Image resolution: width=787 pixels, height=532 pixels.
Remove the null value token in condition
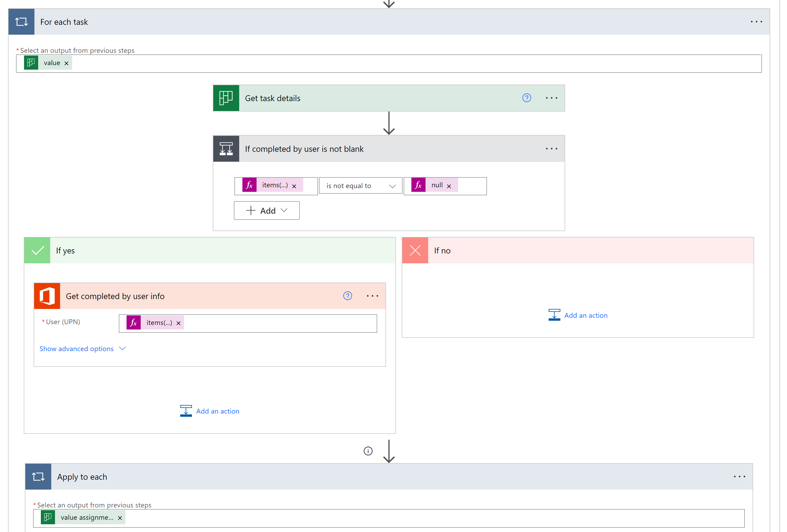450,185
